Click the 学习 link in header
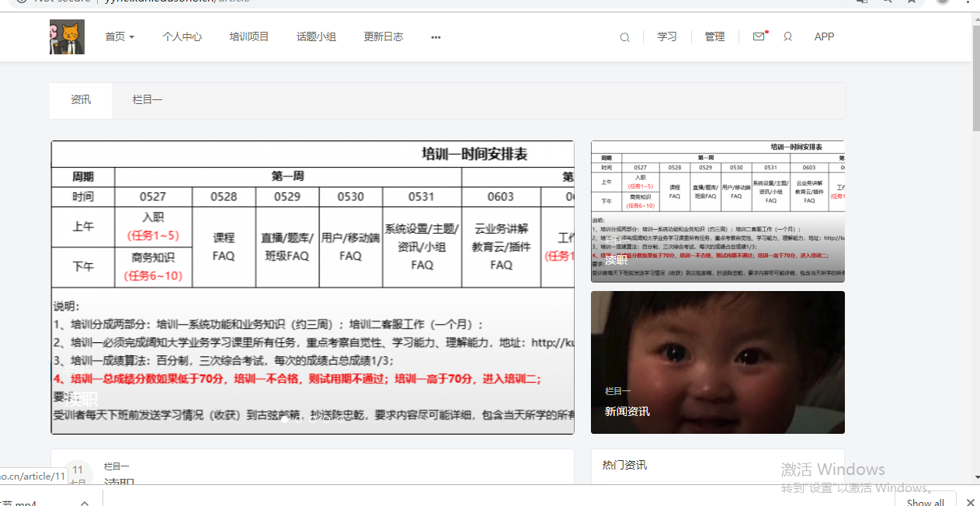Viewport: 980px width, 506px height. click(x=667, y=36)
